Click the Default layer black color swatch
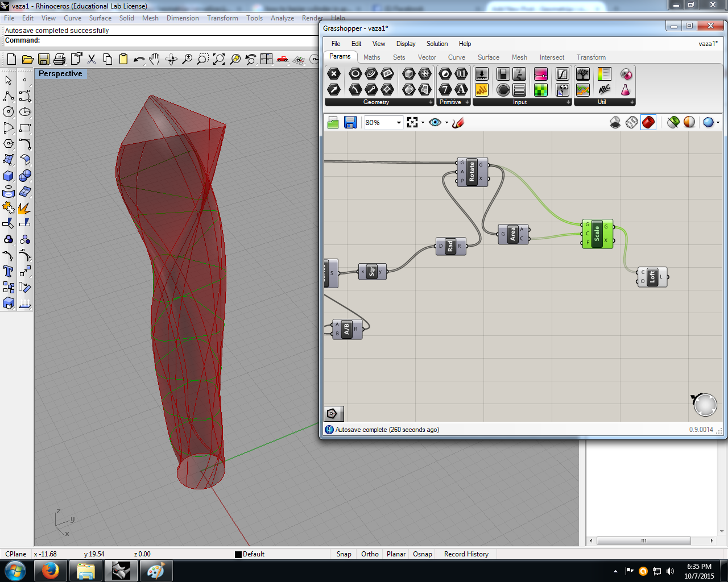Viewport: 728px width, 582px height. [238, 555]
